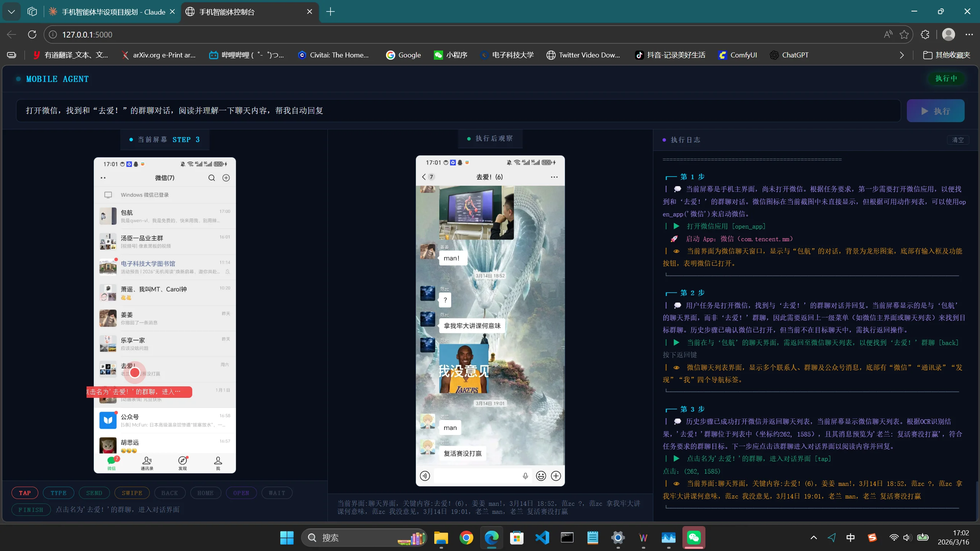980x551 pixels.
Task: Click the browser extensions puzzle icon
Action: tap(925, 34)
